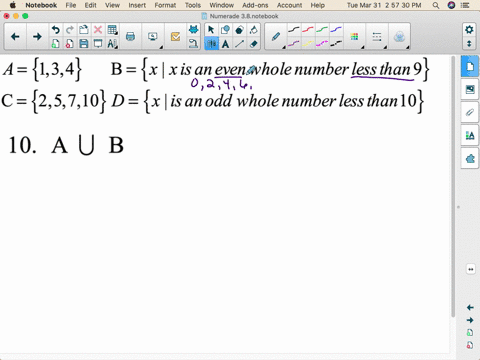Click the text 'A ∪ B' on page
The width and height of the screenshot is (480, 360).
click(87, 145)
